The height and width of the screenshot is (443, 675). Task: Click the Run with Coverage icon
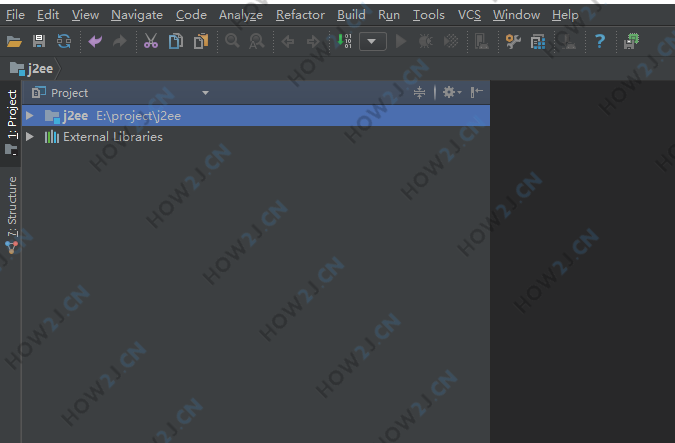[451, 41]
